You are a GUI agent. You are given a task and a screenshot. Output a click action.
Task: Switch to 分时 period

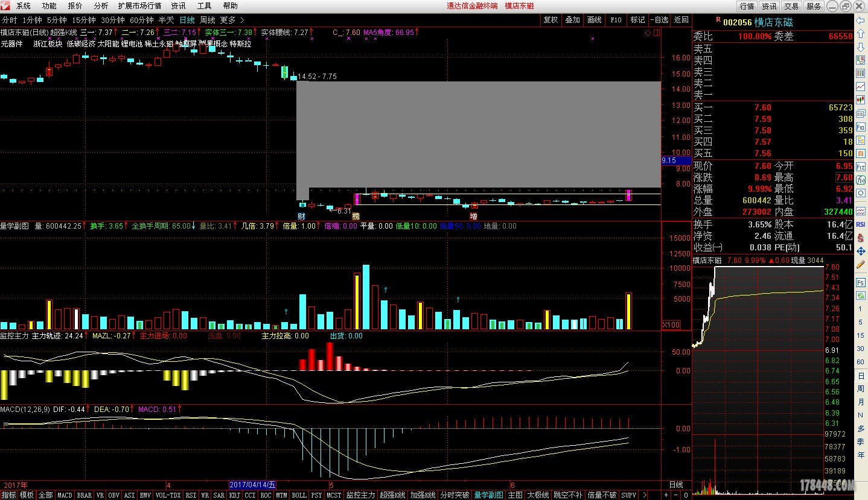tap(9, 20)
